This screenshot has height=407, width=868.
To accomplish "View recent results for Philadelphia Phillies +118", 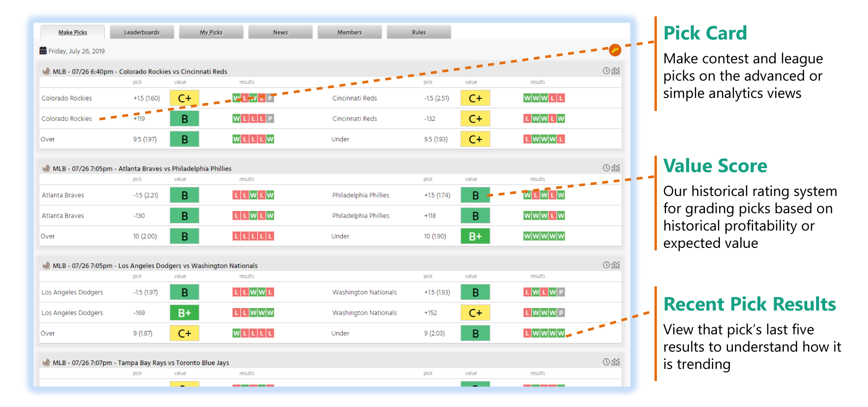I will click(x=544, y=216).
